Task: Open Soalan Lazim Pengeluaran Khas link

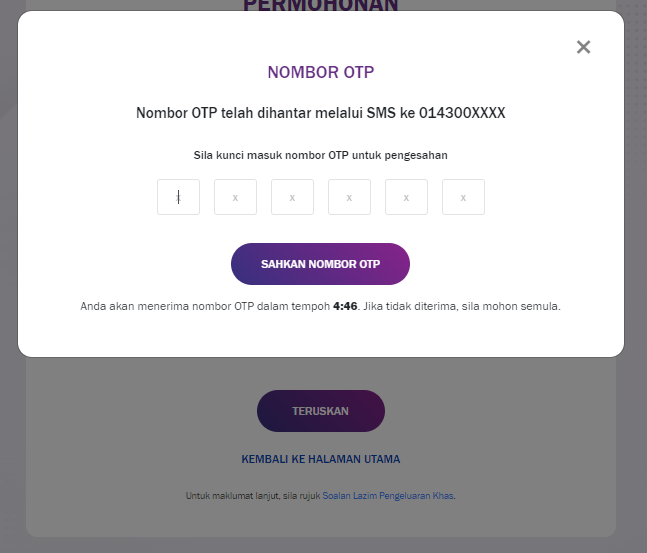Action: (387, 496)
